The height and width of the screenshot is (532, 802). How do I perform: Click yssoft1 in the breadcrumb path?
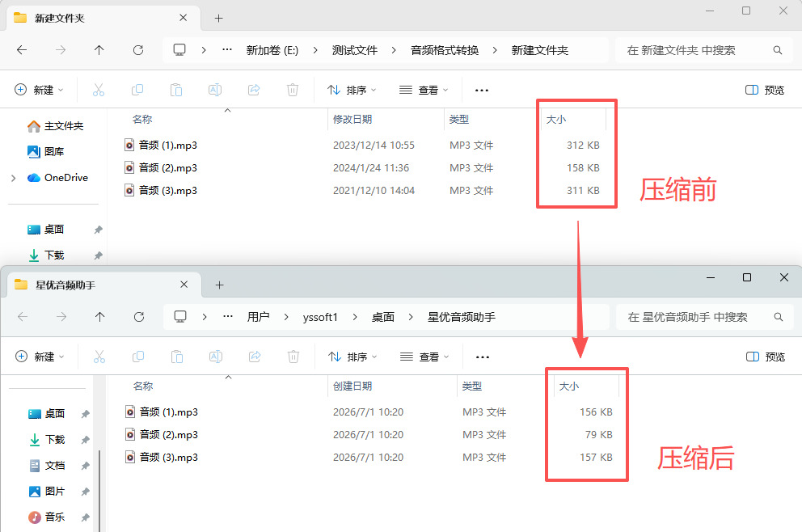coord(320,317)
